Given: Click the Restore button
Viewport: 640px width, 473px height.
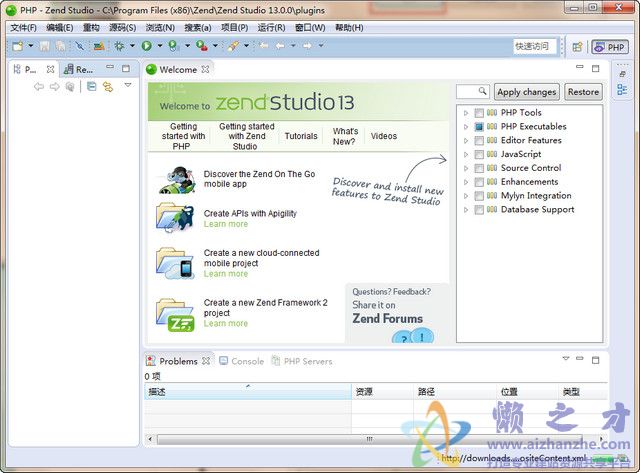Looking at the screenshot, I should [583, 92].
